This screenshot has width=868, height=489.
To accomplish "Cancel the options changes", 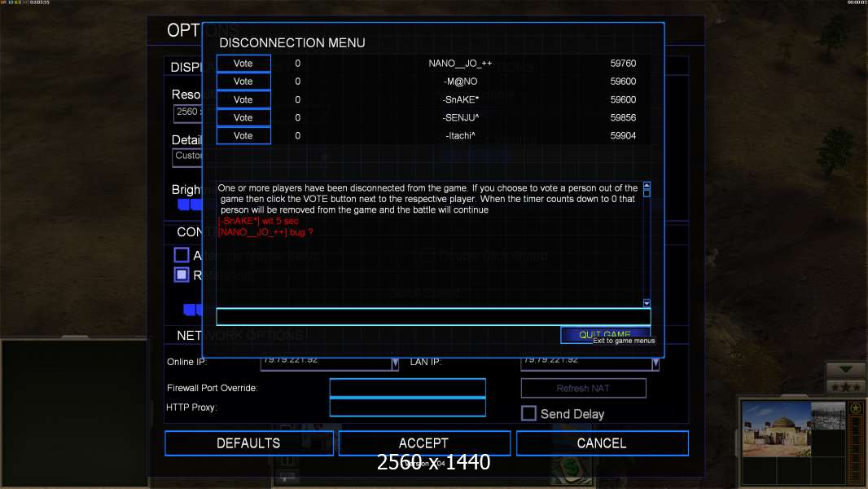I will [x=602, y=443].
